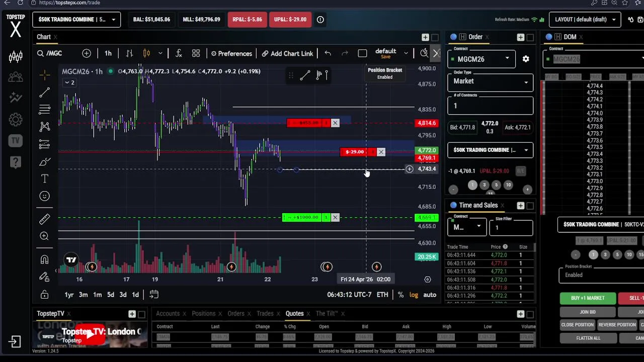
Task: Open chart Preferences
Action: 231,53
